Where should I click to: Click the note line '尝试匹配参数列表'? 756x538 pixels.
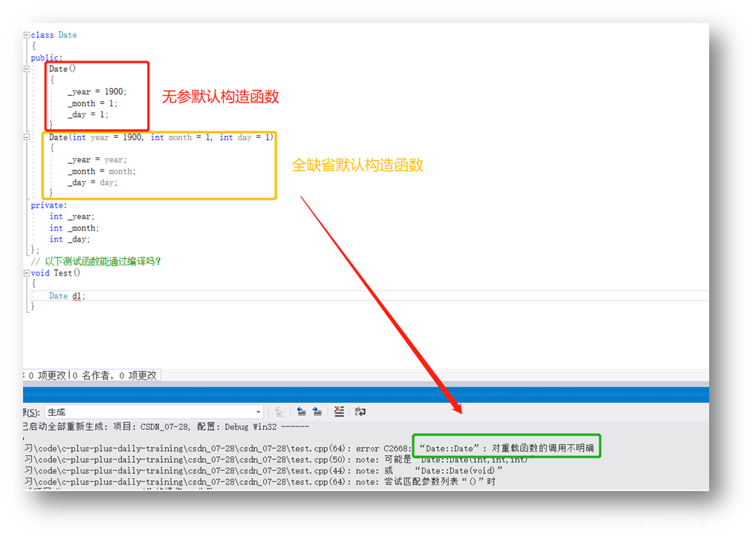coord(260,482)
